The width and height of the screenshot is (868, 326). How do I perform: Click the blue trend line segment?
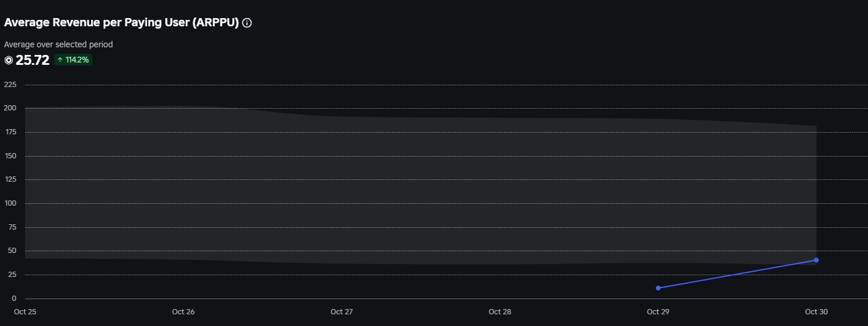[x=737, y=274]
